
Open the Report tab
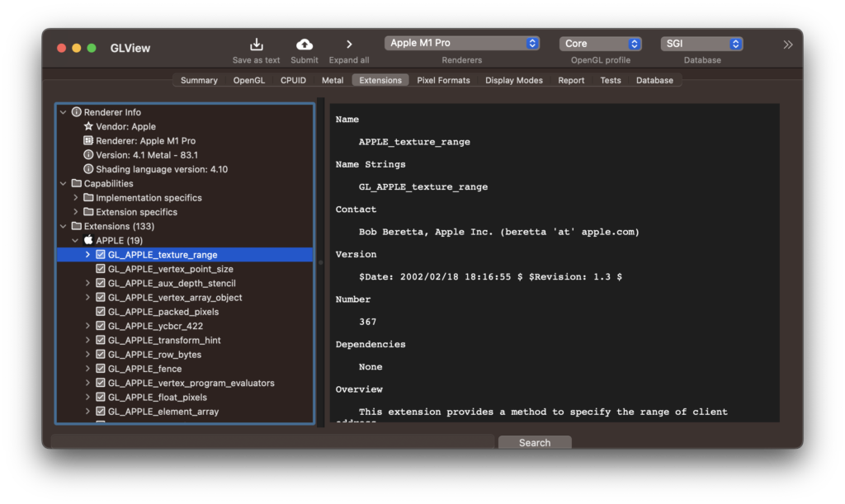pyautogui.click(x=571, y=80)
